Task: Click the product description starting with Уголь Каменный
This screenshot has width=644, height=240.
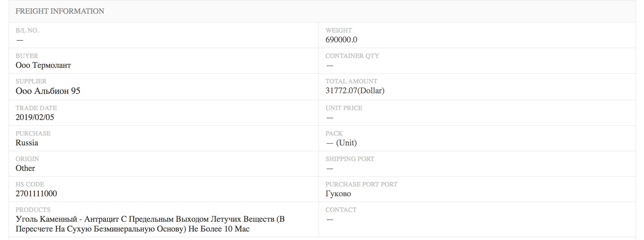Action: tap(150, 224)
